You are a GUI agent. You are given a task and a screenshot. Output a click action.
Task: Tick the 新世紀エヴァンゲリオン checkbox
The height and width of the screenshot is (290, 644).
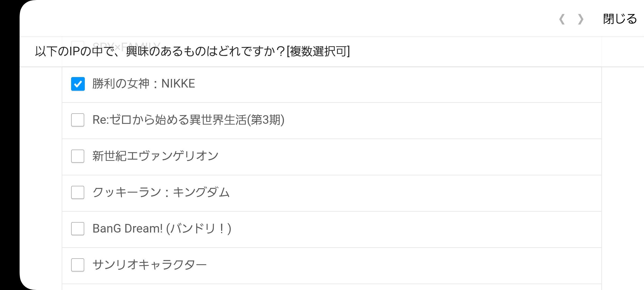tap(78, 156)
